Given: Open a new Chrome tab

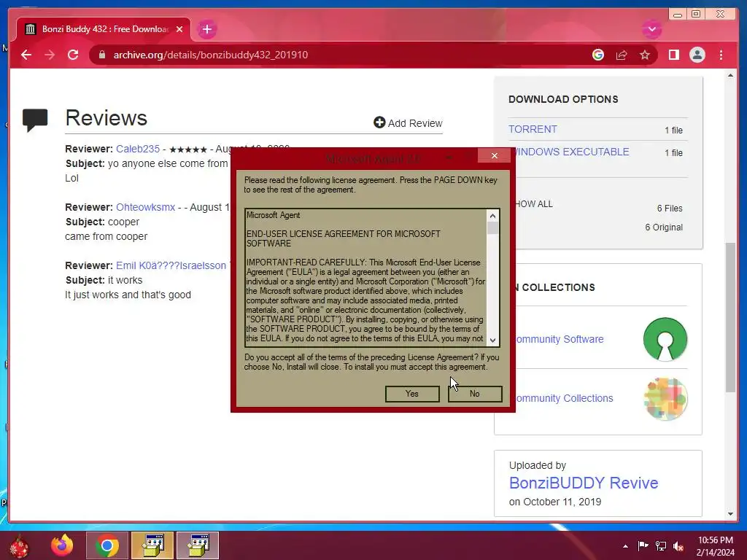Looking at the screenshot, I should click(x=206, y=29).
